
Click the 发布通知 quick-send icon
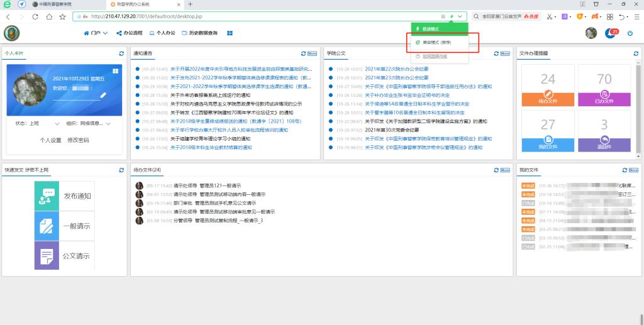(47, 196)
